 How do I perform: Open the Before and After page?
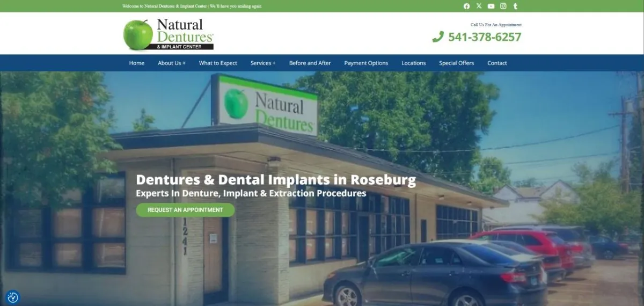[x=310, y=63]
